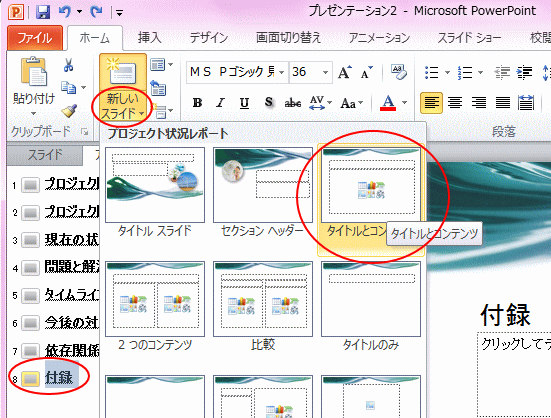Viewport: 551px width, 418px height.
Task: Click the slide Layout icon
Action: pos(157,65)
